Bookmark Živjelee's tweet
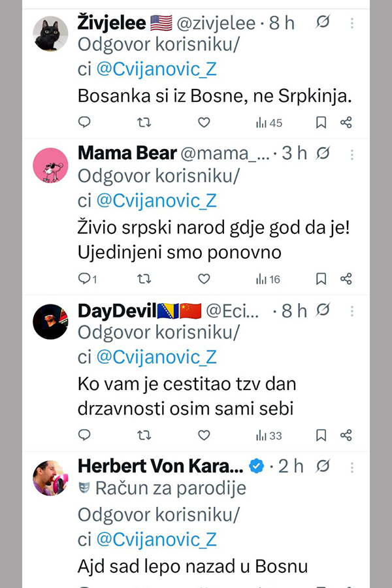The height and width of the screenshot is (588, 392). tap(321, 122)
